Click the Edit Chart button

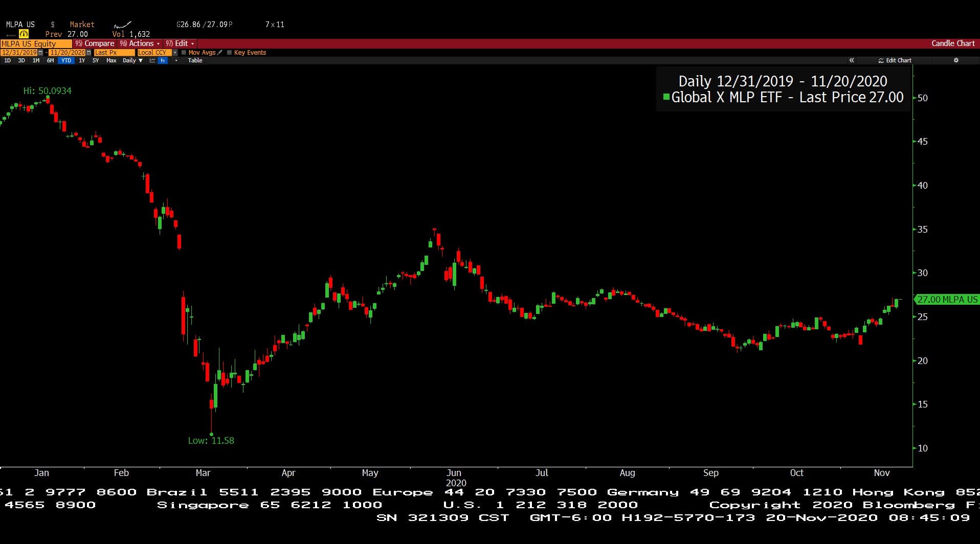click(x=895, y=60)
